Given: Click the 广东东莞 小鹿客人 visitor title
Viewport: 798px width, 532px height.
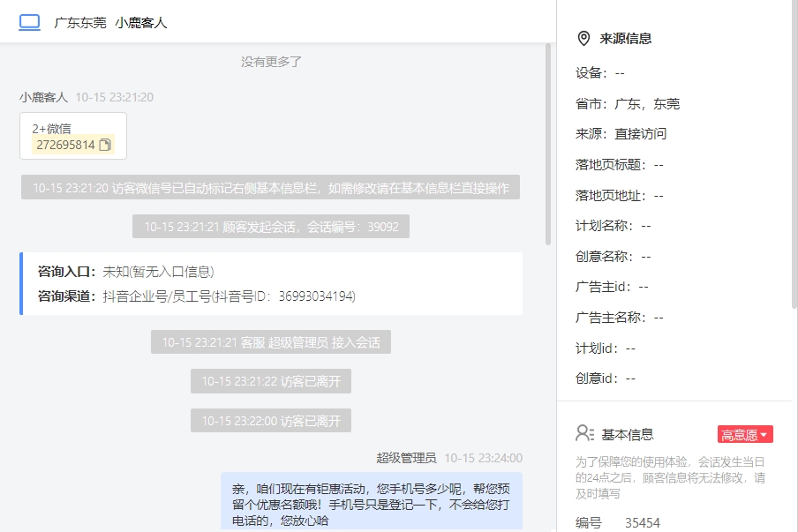Looking at the screenshot, I should pos(110,23).
